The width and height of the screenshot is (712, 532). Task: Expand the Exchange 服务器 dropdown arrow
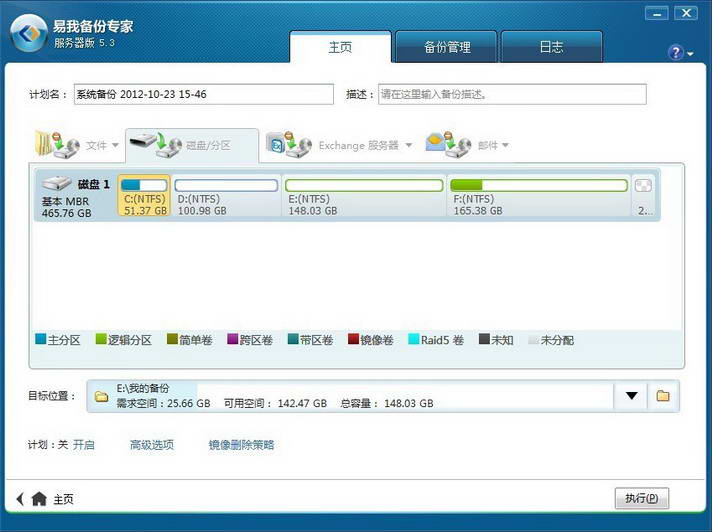tap(409, 145)
